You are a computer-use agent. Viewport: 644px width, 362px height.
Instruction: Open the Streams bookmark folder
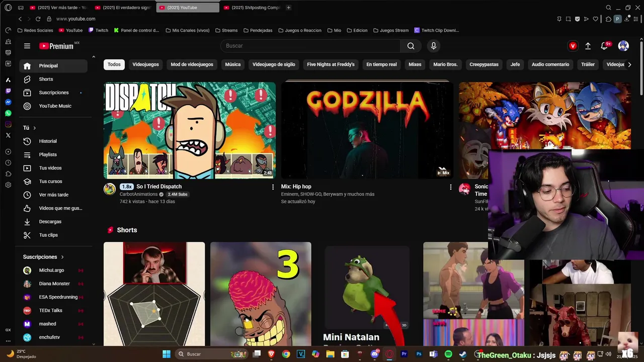tap(226, 30)
